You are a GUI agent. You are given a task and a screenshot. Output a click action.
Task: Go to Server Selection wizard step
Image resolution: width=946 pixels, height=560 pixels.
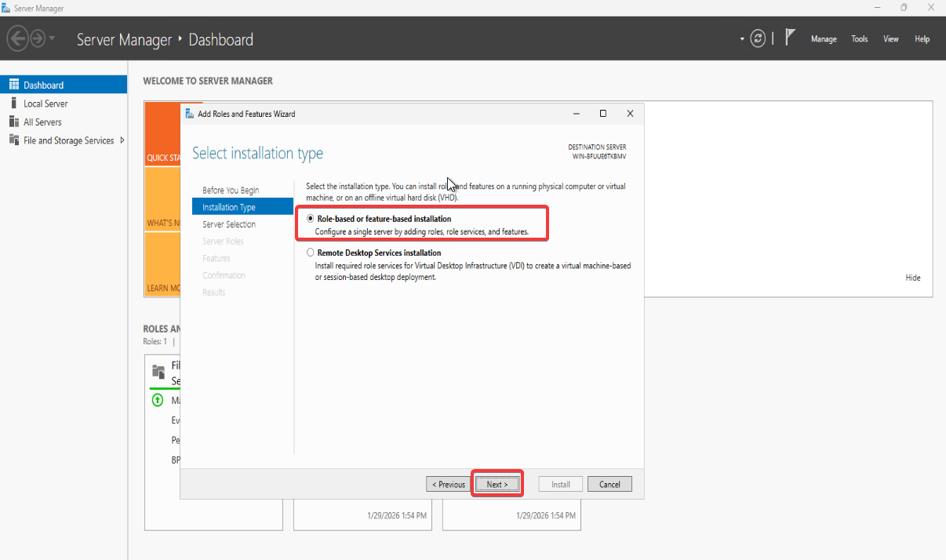tap(229, 224)
